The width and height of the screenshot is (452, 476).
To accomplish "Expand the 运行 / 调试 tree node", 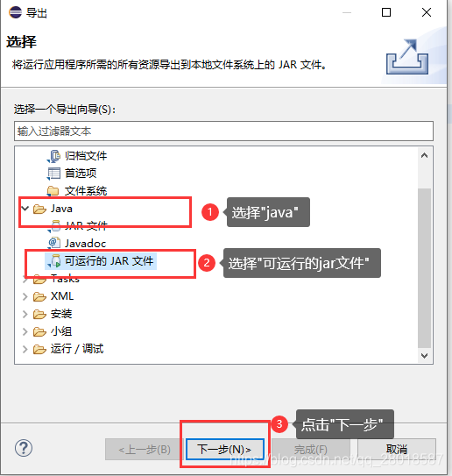I will pyautogui.click(x=25, y=349).
